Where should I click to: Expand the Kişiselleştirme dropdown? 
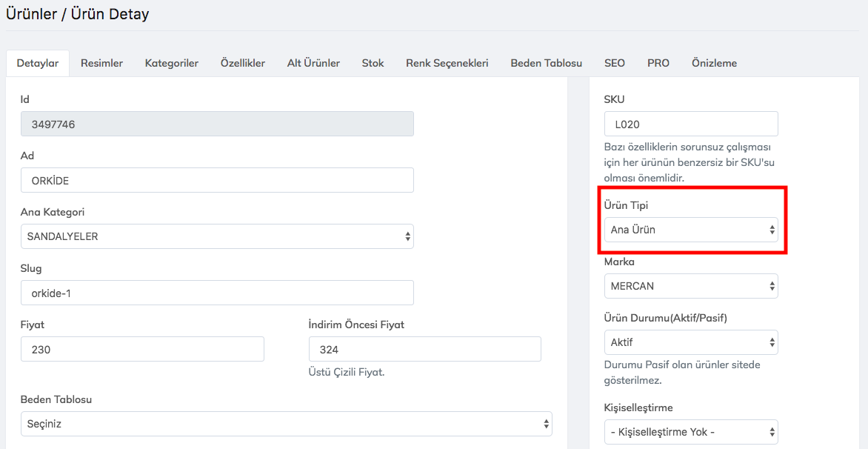click(690, 432)
